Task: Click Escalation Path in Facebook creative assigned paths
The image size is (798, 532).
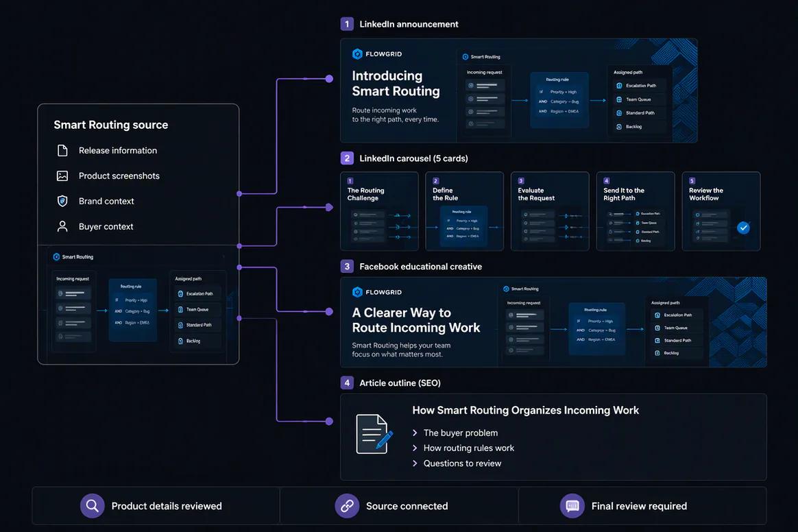Action: pos(678,315)
